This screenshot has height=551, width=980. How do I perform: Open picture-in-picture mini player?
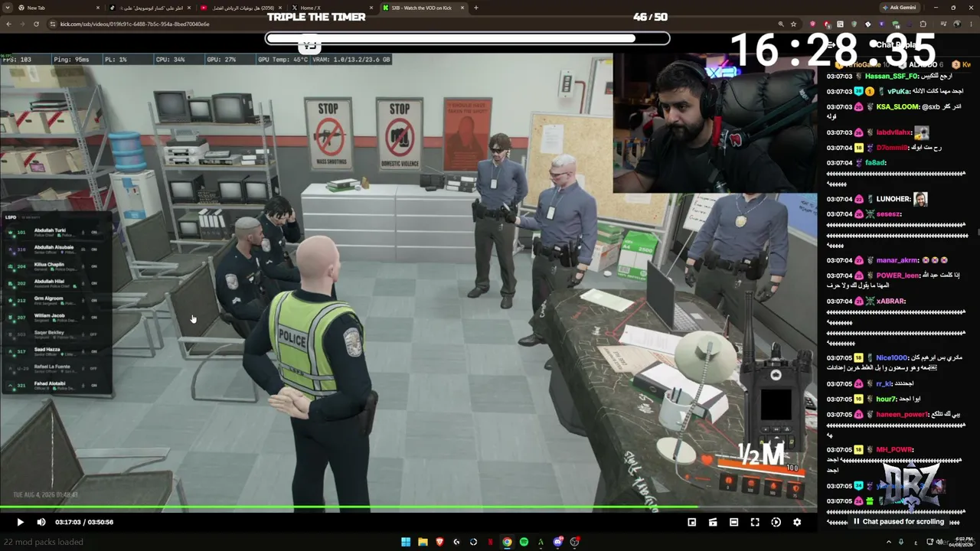692,522
